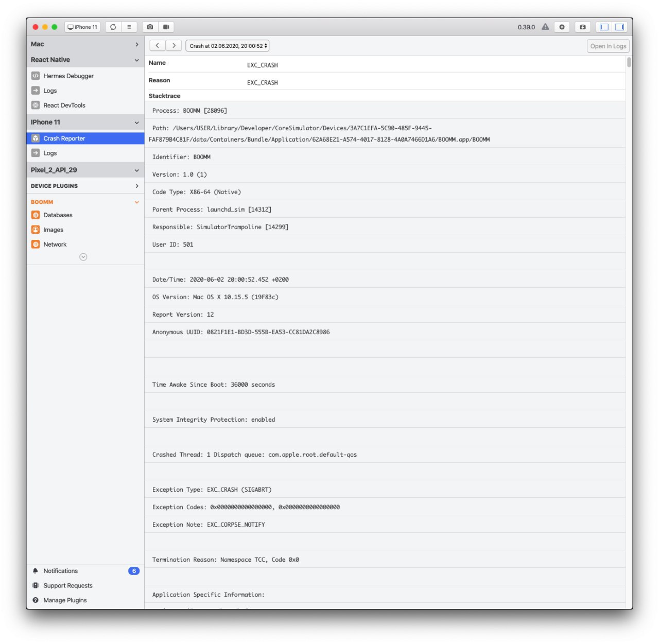Collapse the Pixel_2_API_29 section
659x644 pixels.
tap(85, 170)
